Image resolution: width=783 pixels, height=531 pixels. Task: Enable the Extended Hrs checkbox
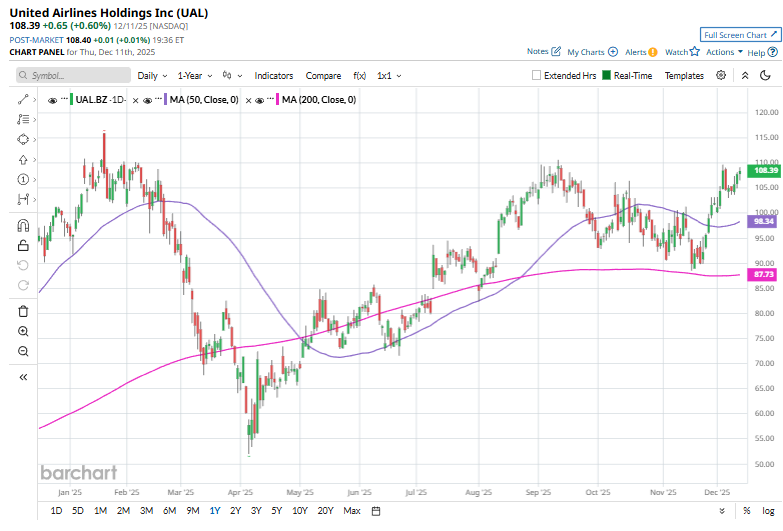[x=537, y=75]
